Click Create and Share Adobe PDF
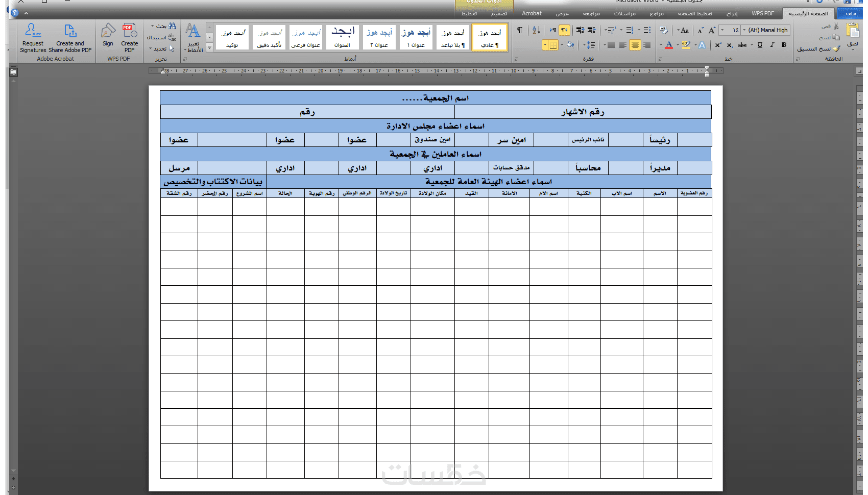The width and height of the screenshot is (868, 495). tap(70, 39)
